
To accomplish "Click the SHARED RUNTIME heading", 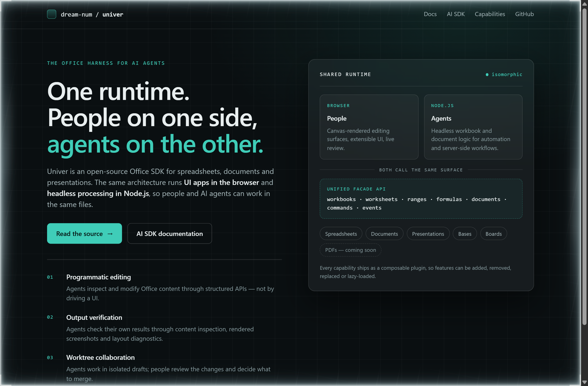I will click(x=345, y=74).
